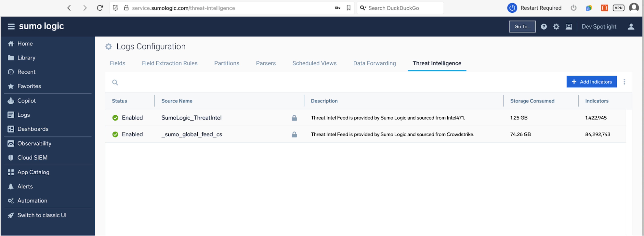644x236 pixels.
Task: Sort by the Storage Consumed column header
Action: [532, 101]
